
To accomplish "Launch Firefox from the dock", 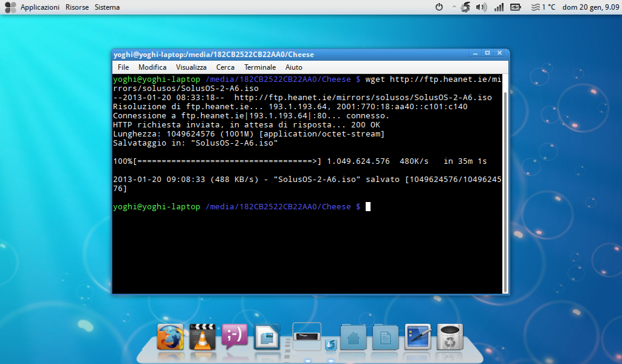I will (170, 337).
